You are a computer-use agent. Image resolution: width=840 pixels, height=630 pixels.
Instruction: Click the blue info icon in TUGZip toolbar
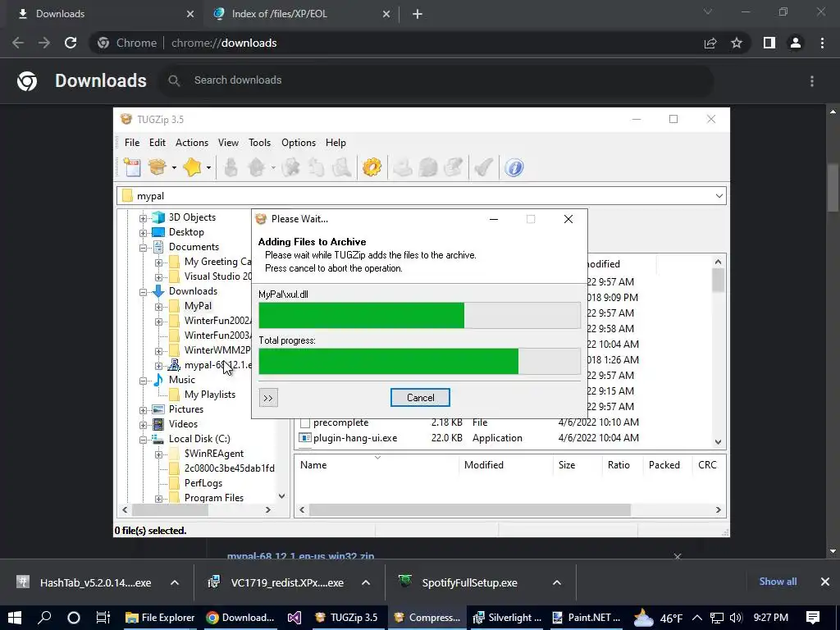(x=514, y=167)
